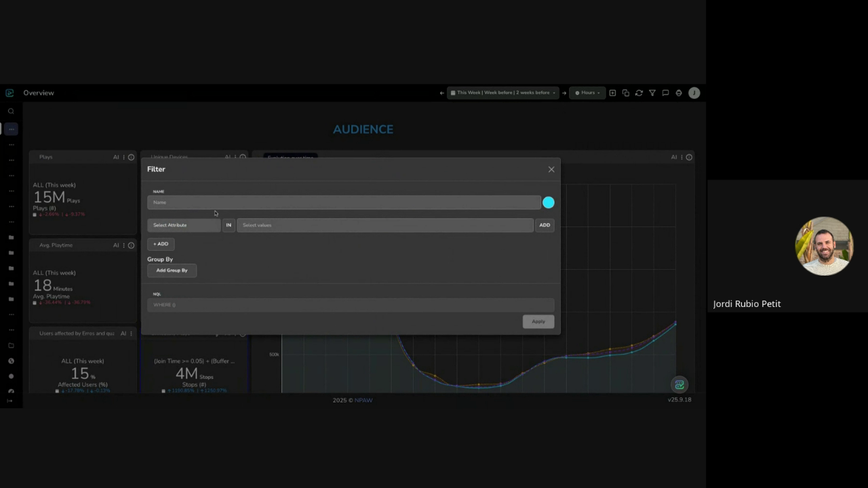Click the Overview page title
Image resolution: width=868 pixels, height=488 pixels.
[x=39, y=93]
